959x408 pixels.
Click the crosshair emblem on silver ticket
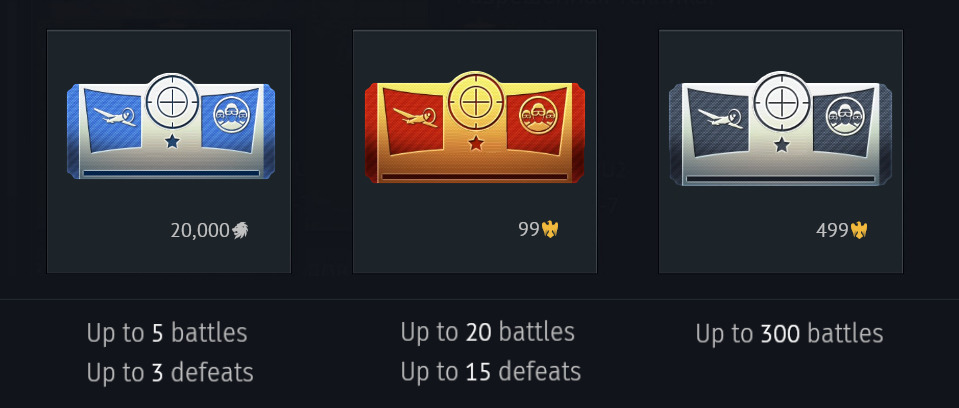tap(781, 101)
